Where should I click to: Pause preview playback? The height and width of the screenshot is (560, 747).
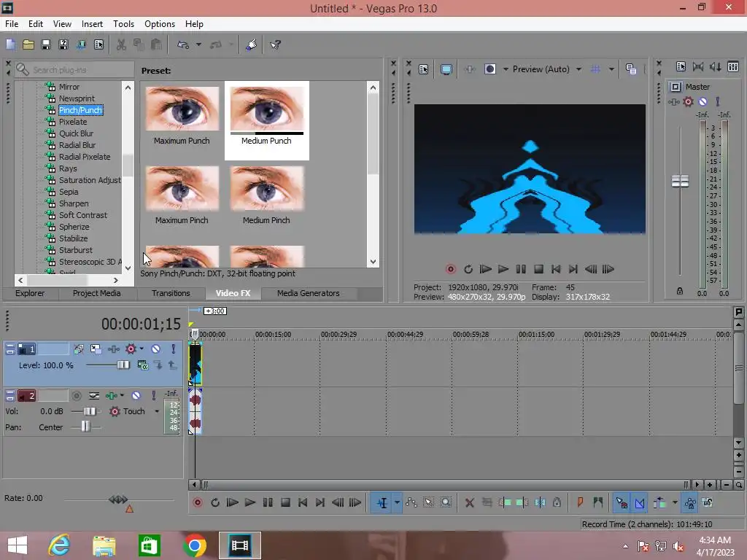coord(521,269)
